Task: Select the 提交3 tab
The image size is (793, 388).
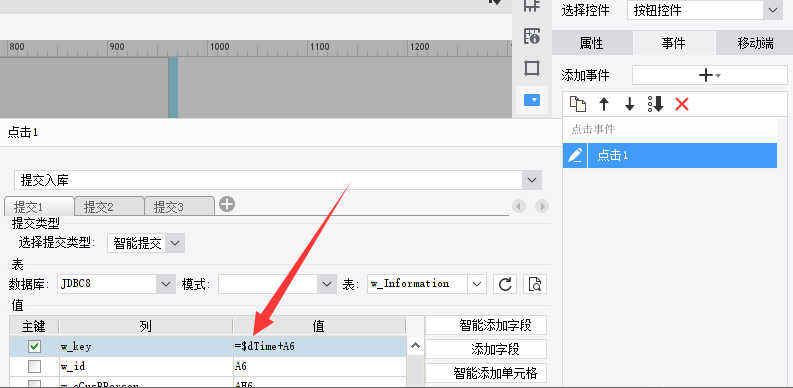Action: 179,207
